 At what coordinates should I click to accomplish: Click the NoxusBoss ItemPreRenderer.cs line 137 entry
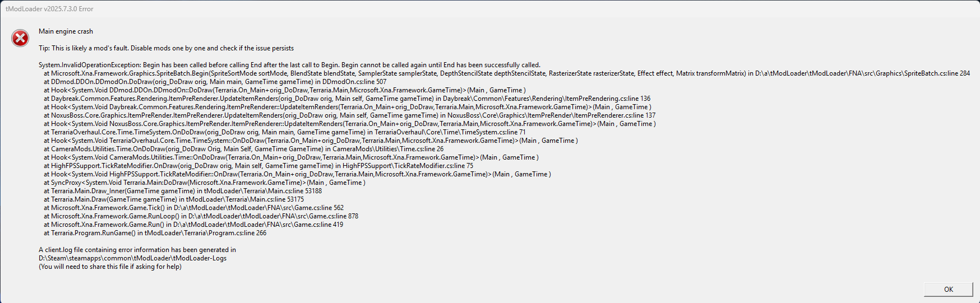coord(350,115)
